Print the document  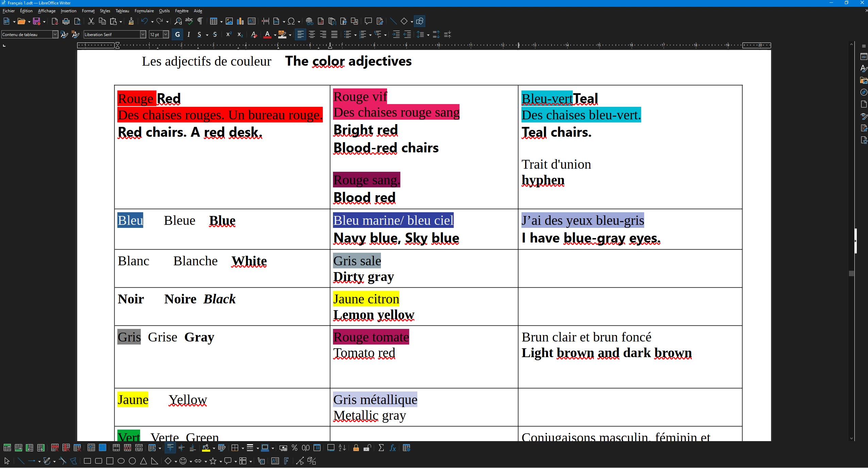coord(66,21)
